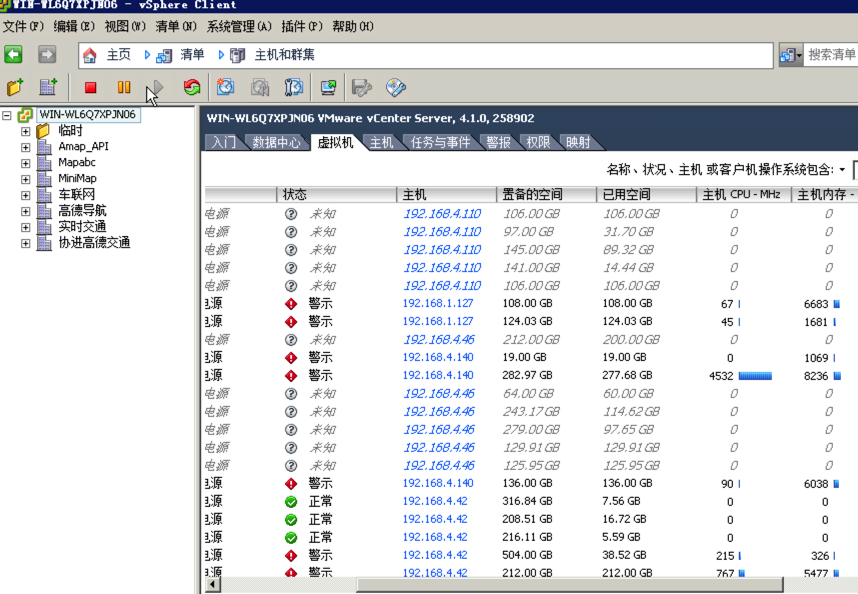
Task: Open the 系统管理(A) menu
Action: pyautogui.click(x=239, y=26)
